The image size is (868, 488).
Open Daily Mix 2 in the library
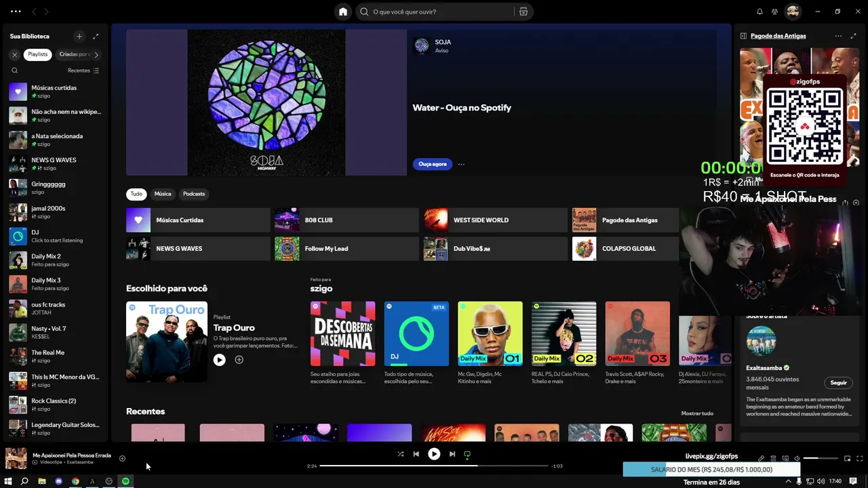point(56,260)
